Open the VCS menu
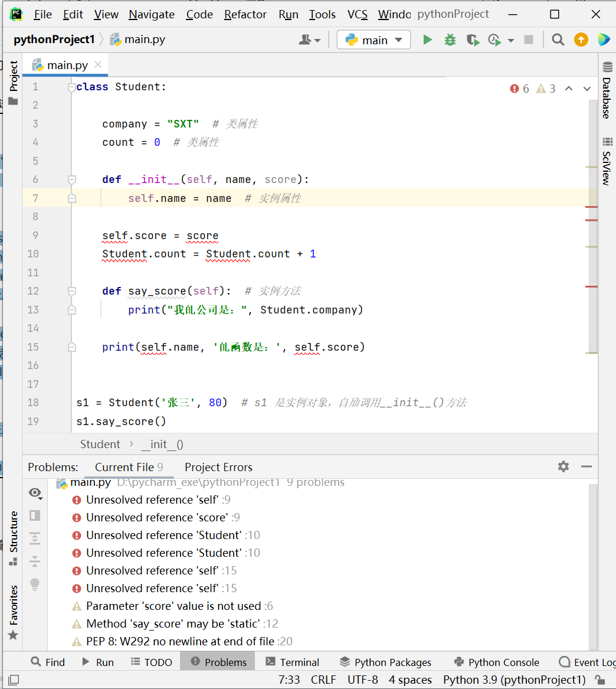 coord(358,15)
